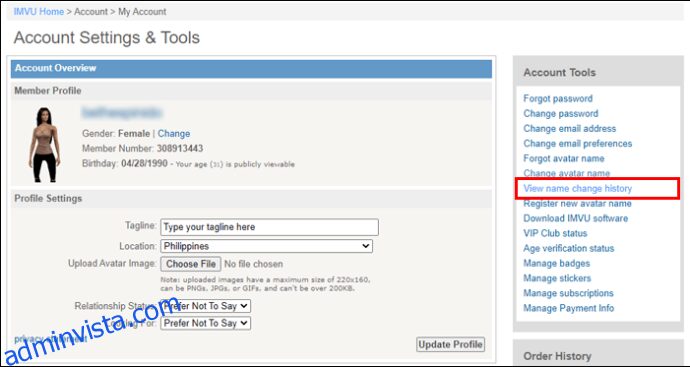Open the Age verification status link
The height and width of the screenshot is (367, 690).
[569, 248]
